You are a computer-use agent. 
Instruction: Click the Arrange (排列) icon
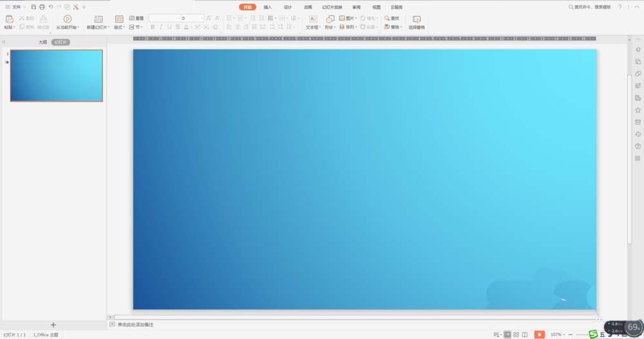342,26
